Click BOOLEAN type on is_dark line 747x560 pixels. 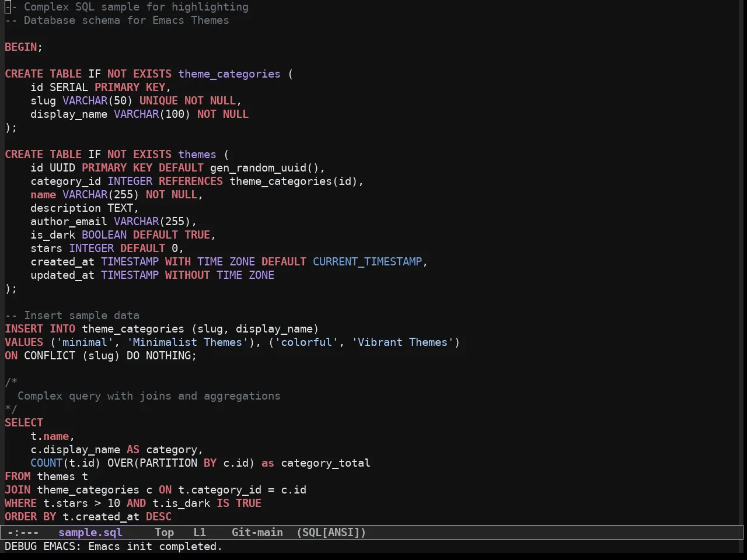[104, 235]
